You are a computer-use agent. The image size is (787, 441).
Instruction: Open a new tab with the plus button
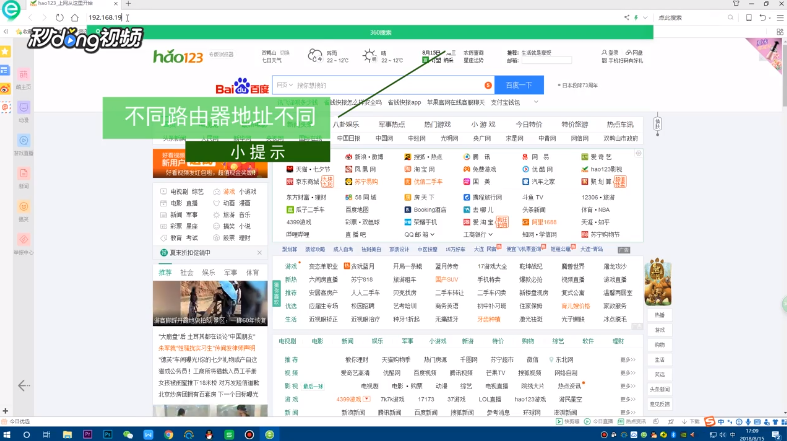pos(128,4)
